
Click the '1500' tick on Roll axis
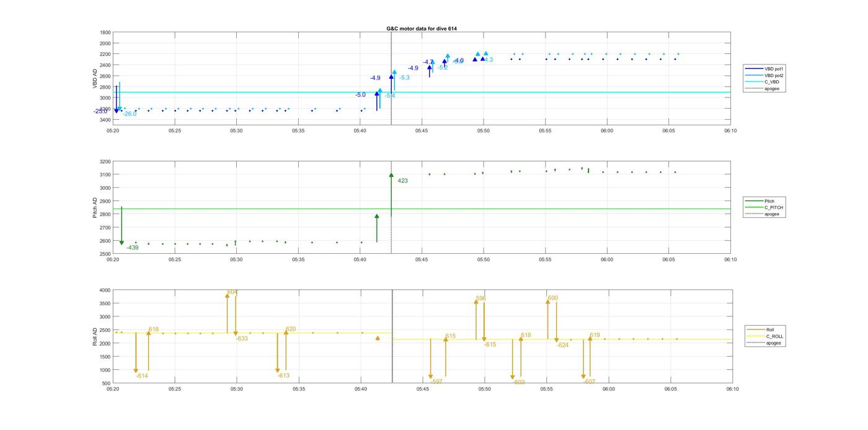(105, 357)
